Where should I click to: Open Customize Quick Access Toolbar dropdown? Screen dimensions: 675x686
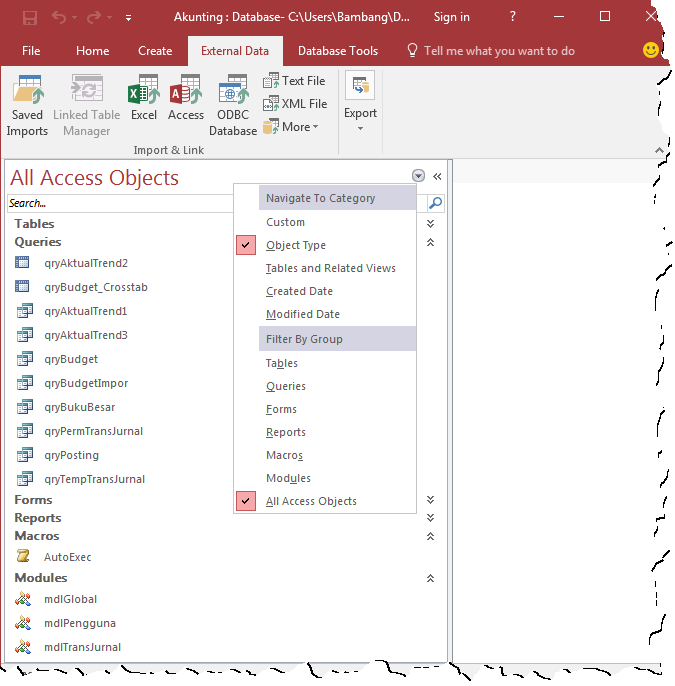[128, 18]
